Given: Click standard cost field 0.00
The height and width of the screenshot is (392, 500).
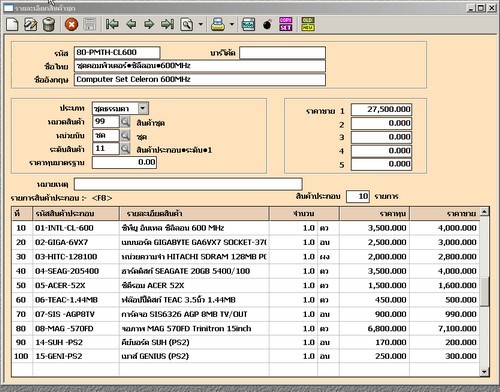Looking at the screenshot, I should 124,162.
